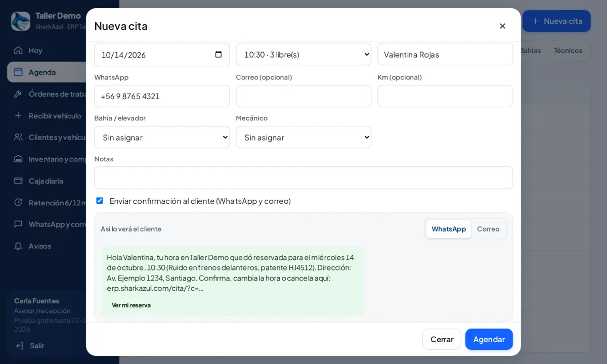
Task: Click the Cerrar button
Action: tap(442, 339)
